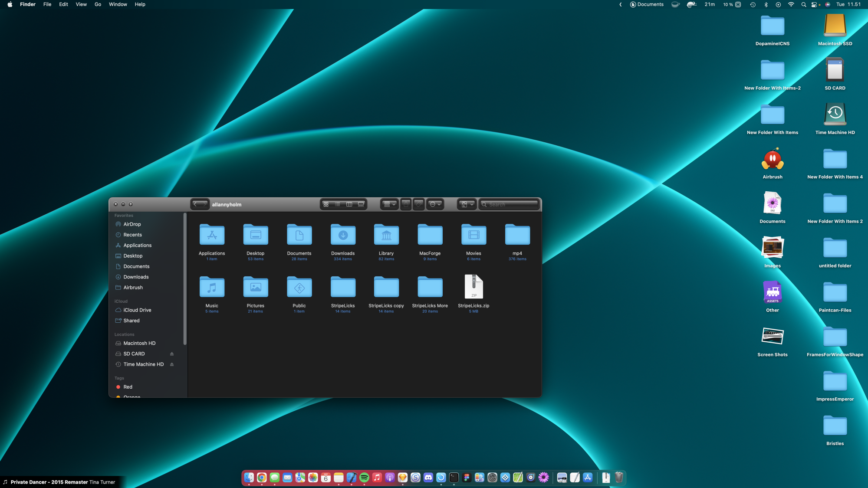Open the view options dropdown beside search
The image size is (868, 488).
coord(467,204)
